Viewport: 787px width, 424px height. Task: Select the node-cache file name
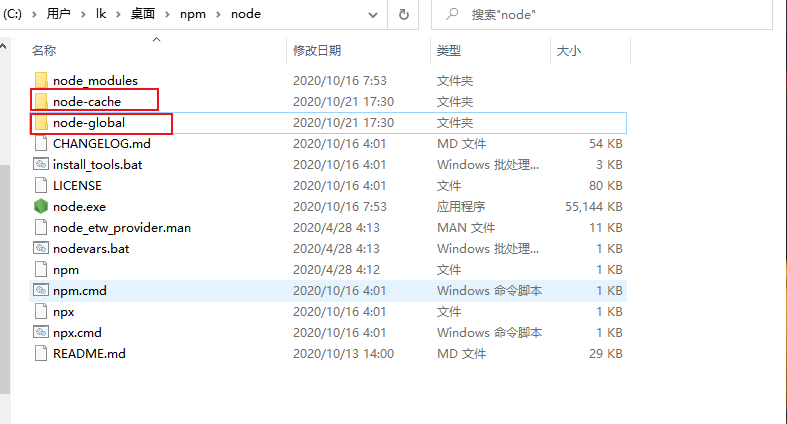point(87,101)
